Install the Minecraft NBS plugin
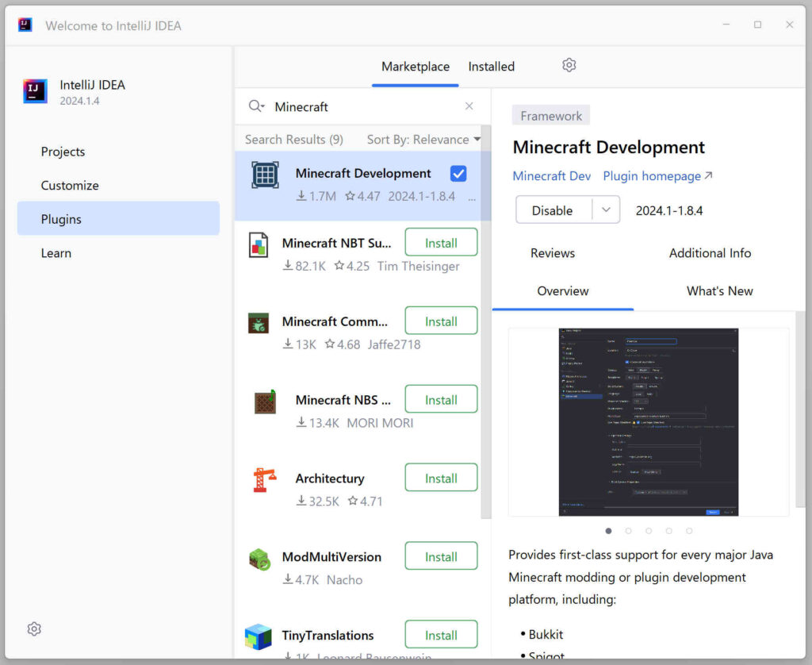 point(441,399)
